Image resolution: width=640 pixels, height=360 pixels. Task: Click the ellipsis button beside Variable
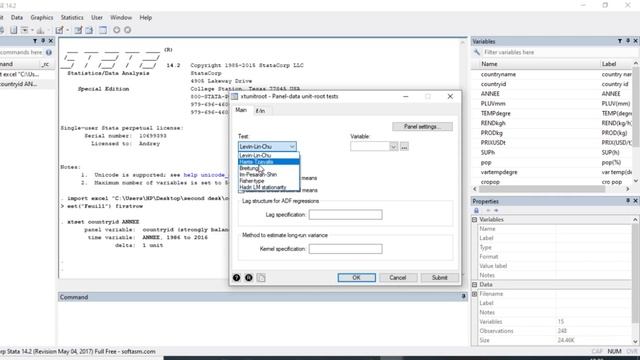point(404,147)
